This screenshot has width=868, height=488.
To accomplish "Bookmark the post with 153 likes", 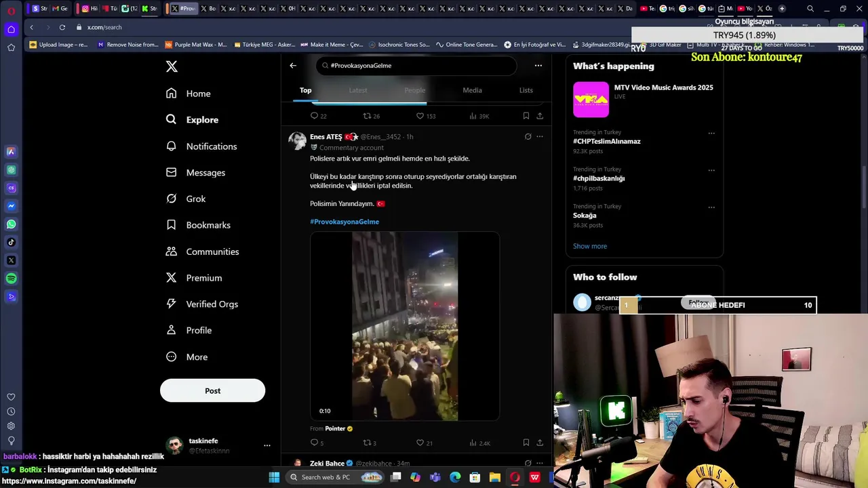I will coord(526,116).
